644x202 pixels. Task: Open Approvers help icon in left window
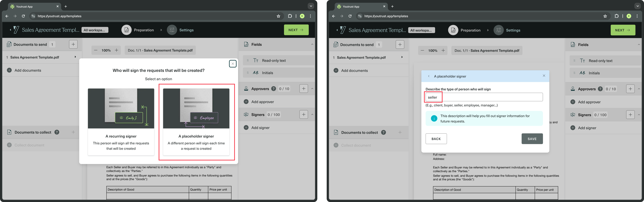pos(273,89)
